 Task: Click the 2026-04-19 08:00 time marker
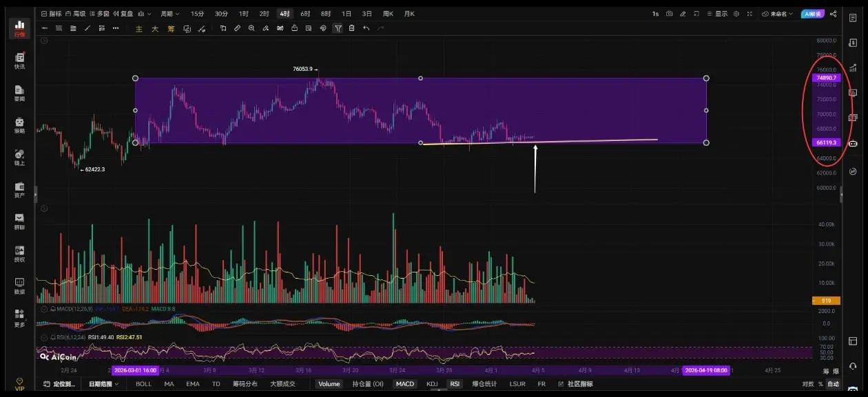coord(706,370)
